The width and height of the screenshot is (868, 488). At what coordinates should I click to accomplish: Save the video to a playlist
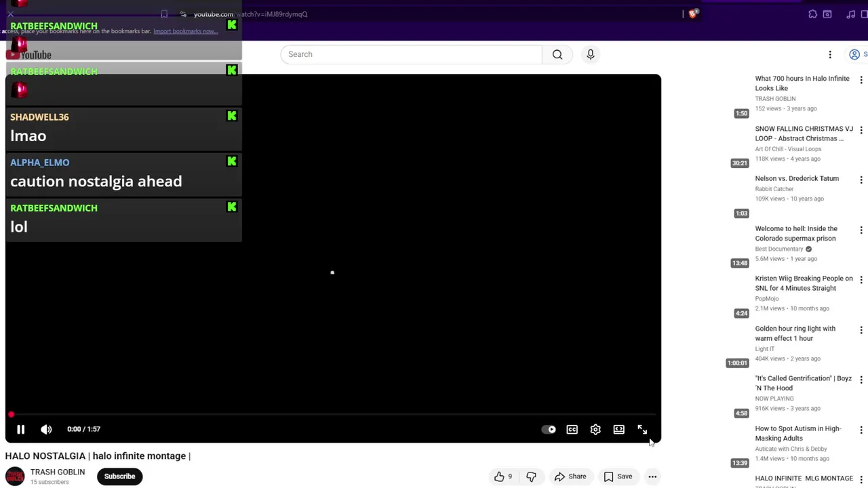(x=618, y=476)
